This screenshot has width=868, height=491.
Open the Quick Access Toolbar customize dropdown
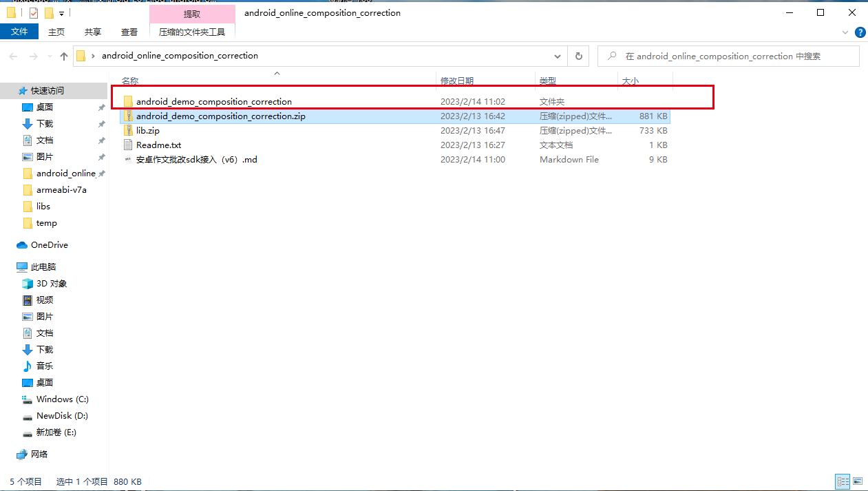pyautogui.click(x=61, y=13)
